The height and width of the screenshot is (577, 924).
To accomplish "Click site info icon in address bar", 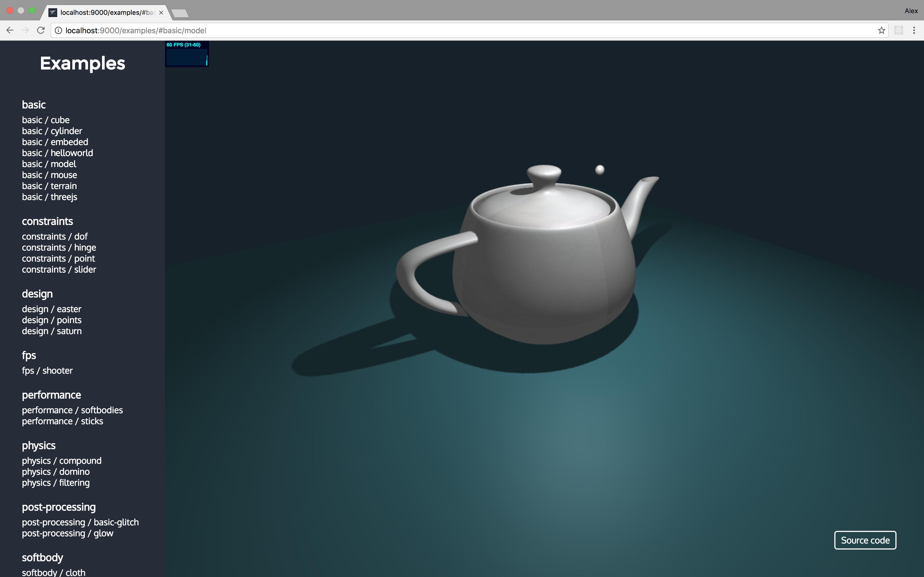I will [x=58, y=30].
